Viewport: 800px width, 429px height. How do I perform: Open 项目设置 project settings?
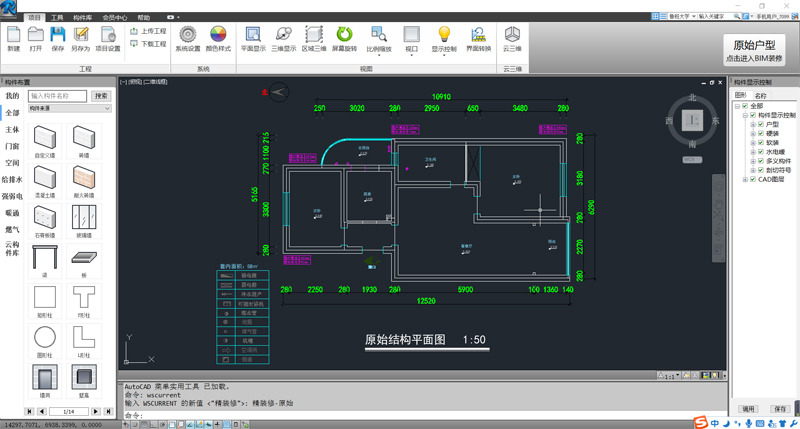108,39
